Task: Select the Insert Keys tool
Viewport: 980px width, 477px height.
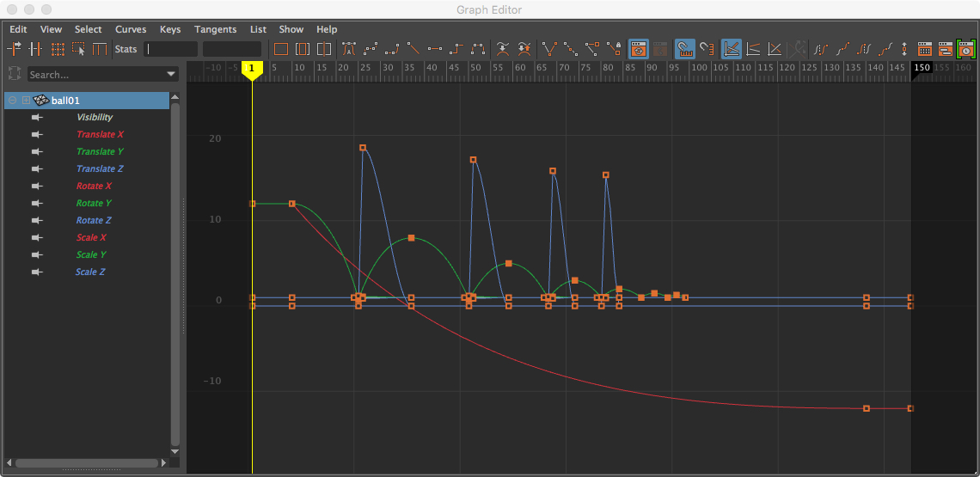Action: (36, 49)
